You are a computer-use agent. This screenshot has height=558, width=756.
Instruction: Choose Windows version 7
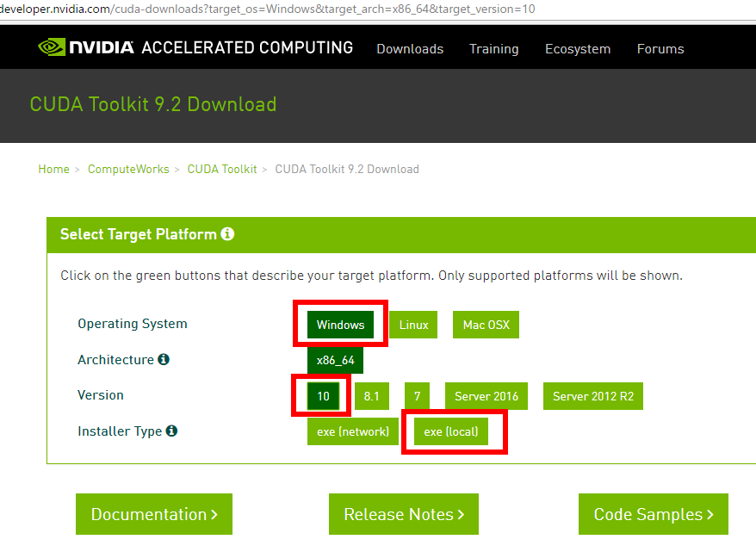(x=417, y=396)
